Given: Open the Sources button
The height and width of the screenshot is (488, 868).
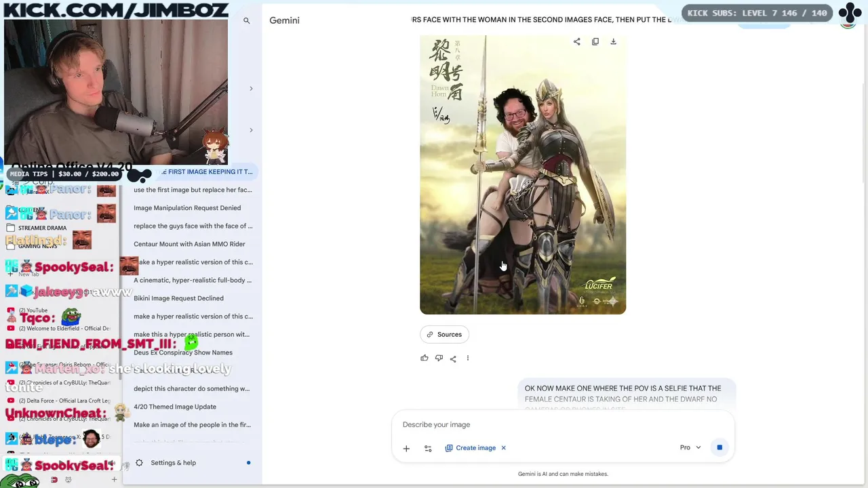Looking at the screenshot, I should 444,334.
